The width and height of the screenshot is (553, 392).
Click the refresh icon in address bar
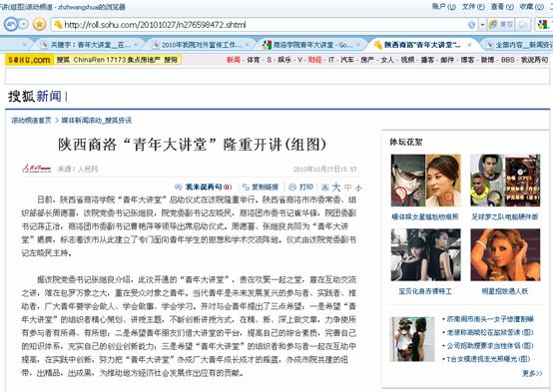coord(471,25)
